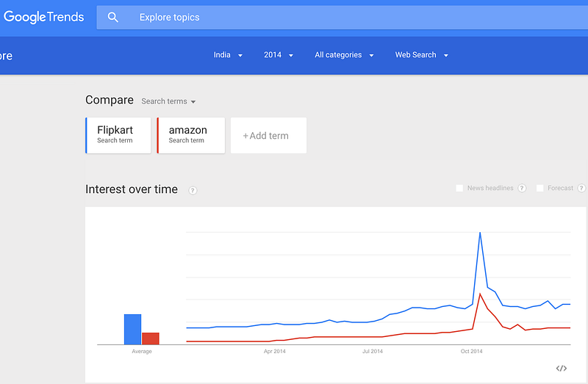Select the Flipkart search term card

point(118,135)
